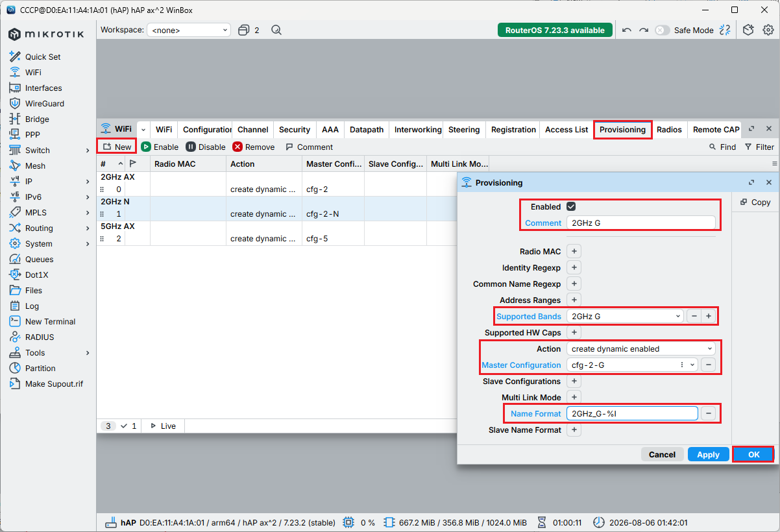Toggle the Safe Mode switch

(662, 30)
